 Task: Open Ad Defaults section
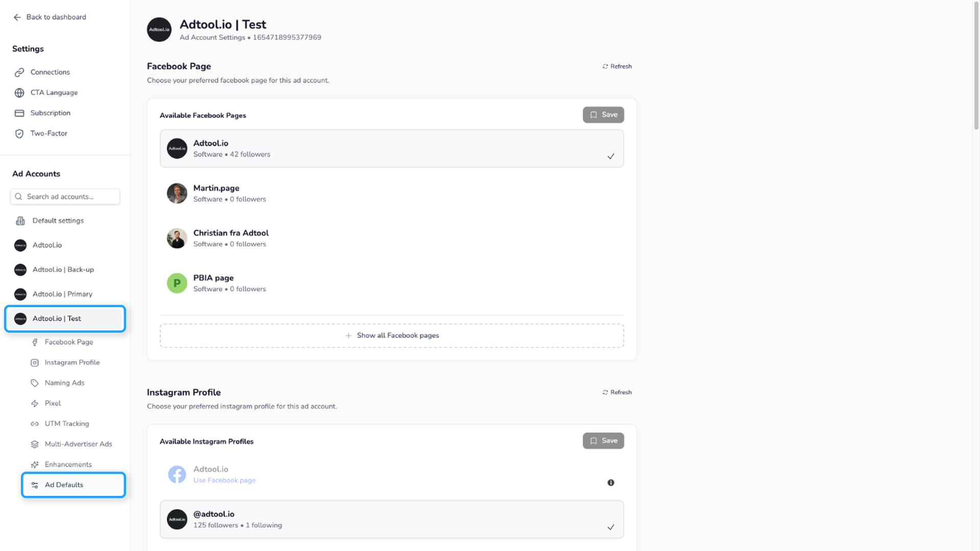pyautogui.click(x=73, y=485)
